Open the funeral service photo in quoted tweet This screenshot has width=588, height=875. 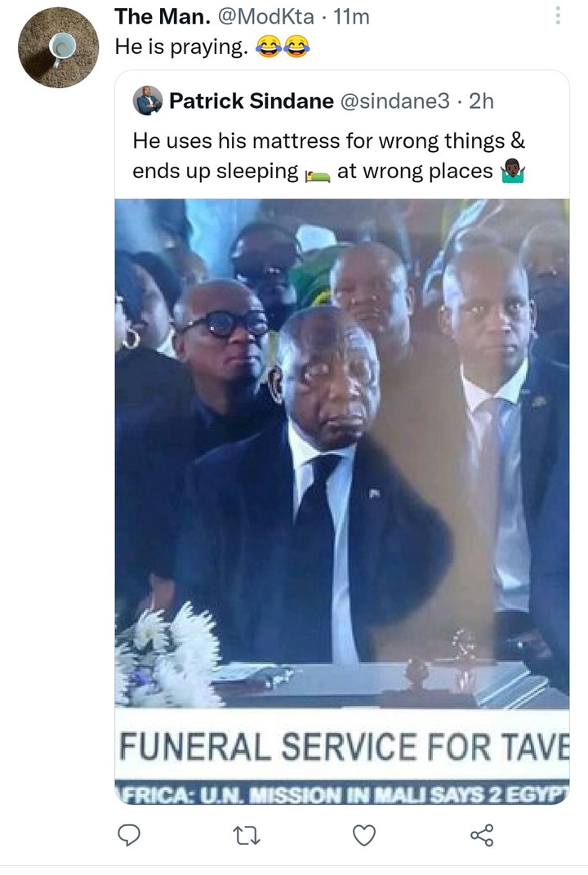pyautogui.click(x=342, y=501)
